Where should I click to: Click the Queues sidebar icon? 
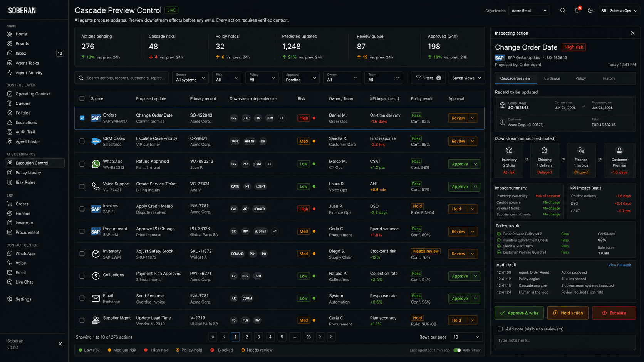click(x=10, y=103)
